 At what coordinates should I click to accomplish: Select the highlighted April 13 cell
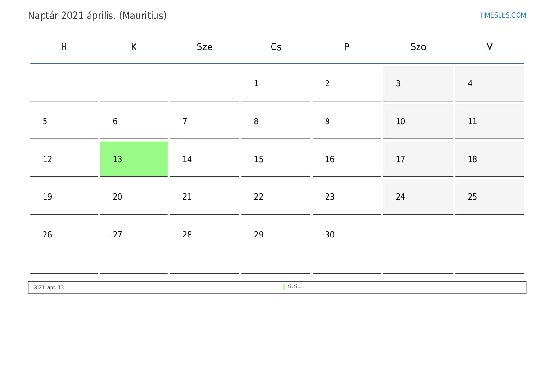[x=134, y=159]
